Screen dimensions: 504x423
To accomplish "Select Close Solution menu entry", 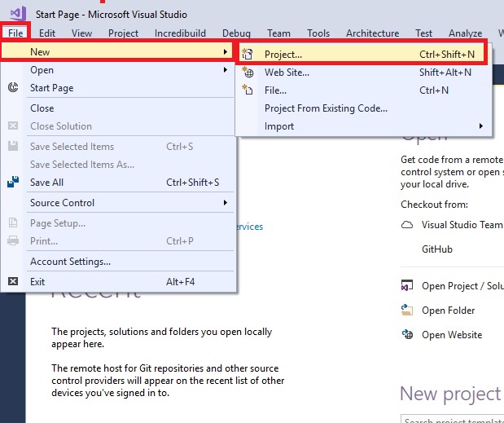I will pos(117,126).
